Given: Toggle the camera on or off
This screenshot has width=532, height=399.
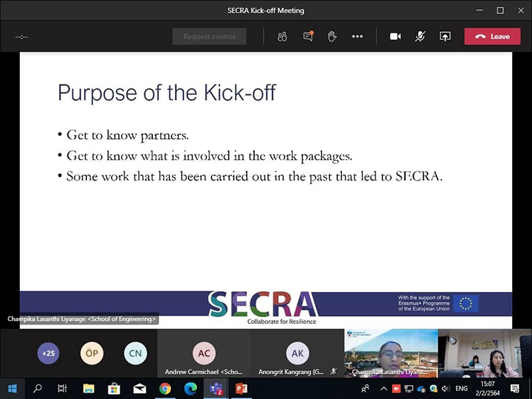Looking at the screenshot, I should (395, 37).
